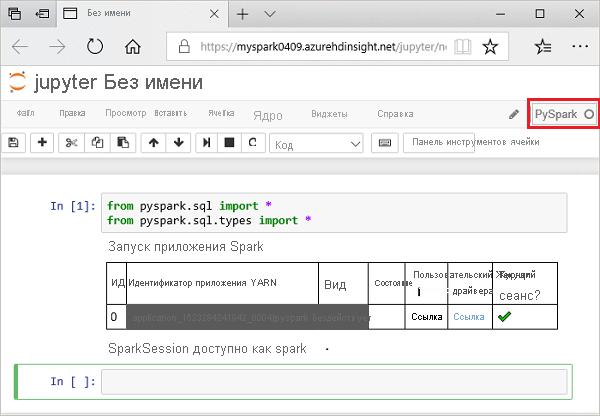The width and height of the screenshot is (600, 416).
Task: Save the notebook with the floppy disk icon
Action: (x=13, y=143)
